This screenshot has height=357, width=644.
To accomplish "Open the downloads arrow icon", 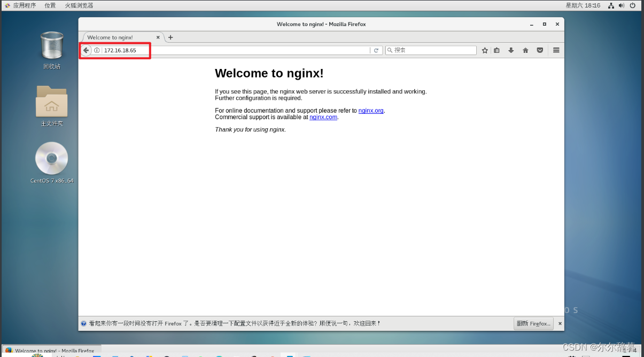I will (x=511, y=50).
